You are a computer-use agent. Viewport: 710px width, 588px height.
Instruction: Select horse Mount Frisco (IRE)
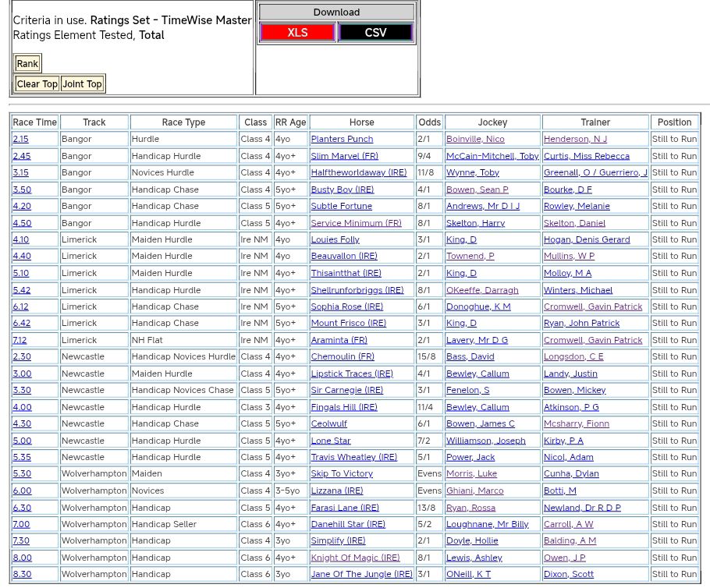(348, 324)
